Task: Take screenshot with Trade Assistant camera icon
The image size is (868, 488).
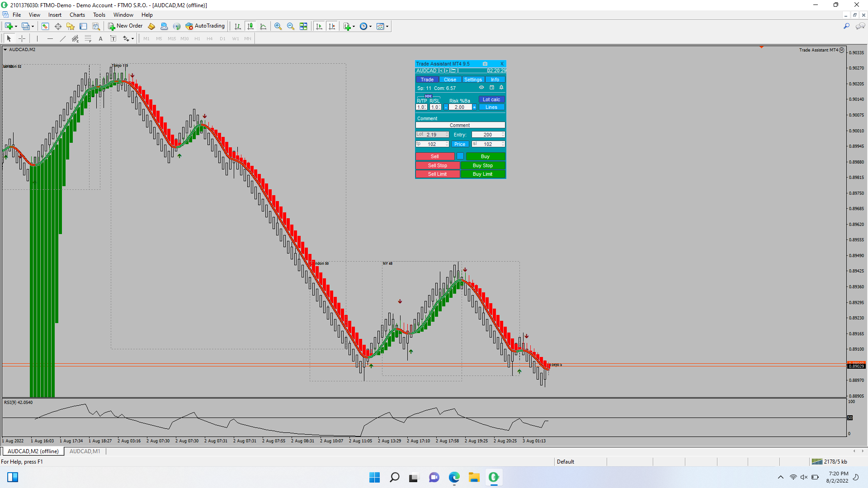Action: [x=485, y=64]
